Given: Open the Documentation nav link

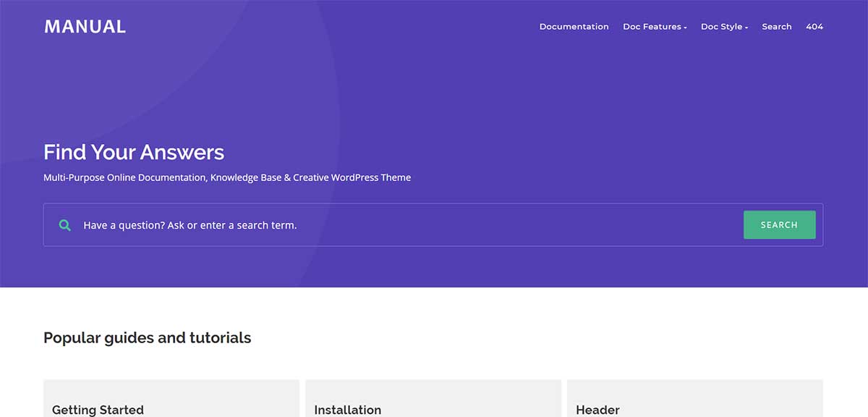Looking at the screenshot, I should pyautogui.click(x=574, y=27).
